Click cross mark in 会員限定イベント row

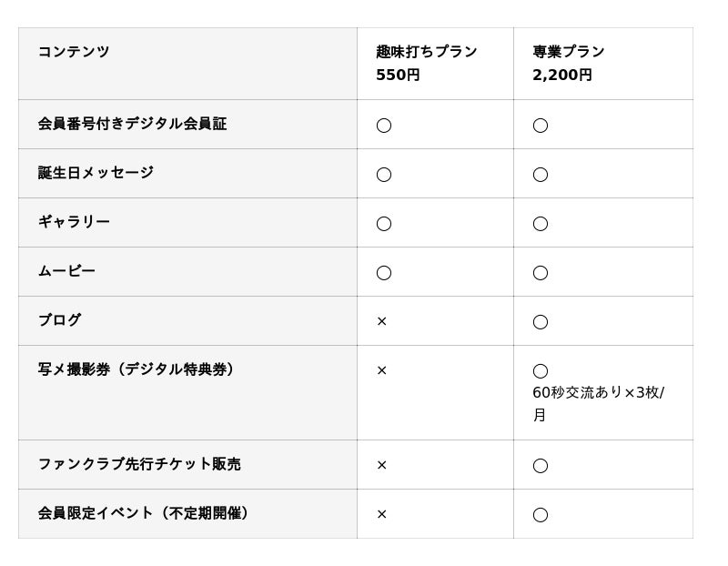tap(382, 514)
